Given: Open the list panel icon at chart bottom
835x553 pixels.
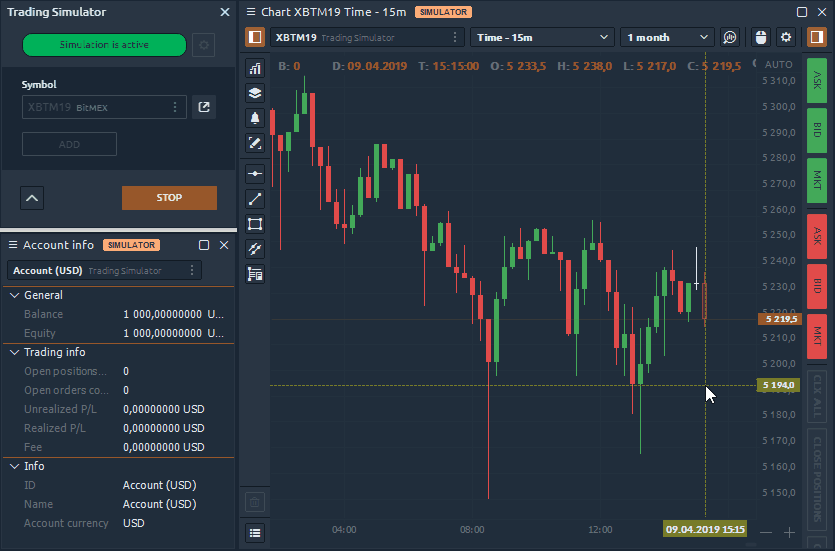Looking at the screenshot, I should click(x=255, y=533).
